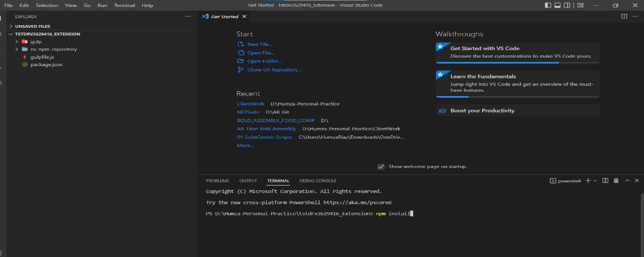Kill terminal with the trash icon
The width and height of the screenshot is (644, 257).
pyautogui.click(x=616, y=181)
